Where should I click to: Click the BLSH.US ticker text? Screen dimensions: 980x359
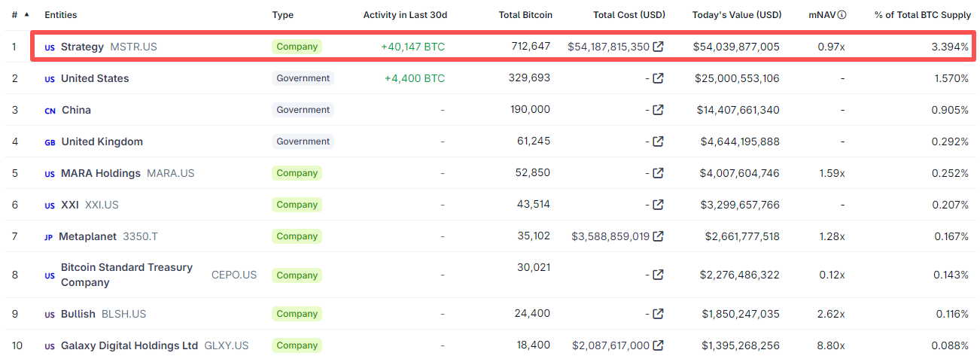point(124,314)
